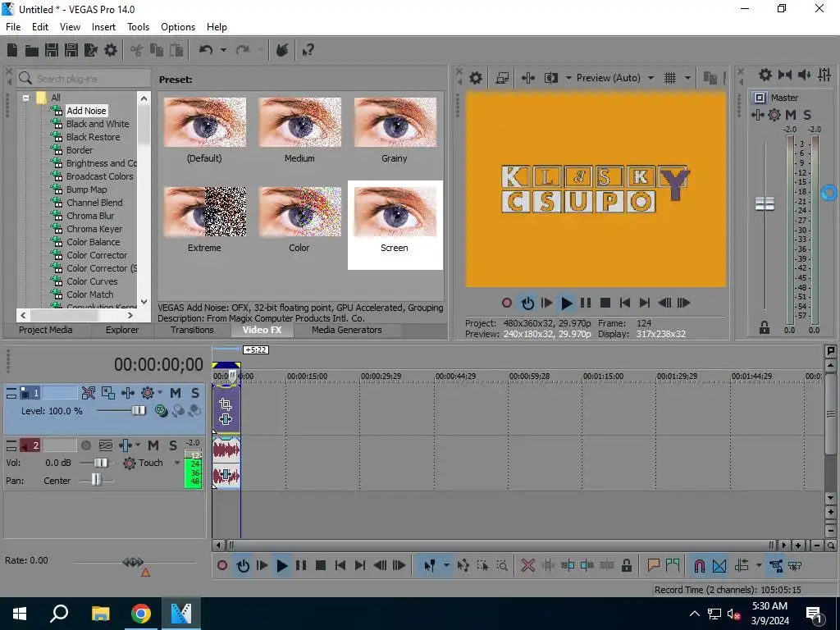This screenshot has width=840, height=630.
Task: Arm audio track 2 for record
Action: [x=85, y=445]
